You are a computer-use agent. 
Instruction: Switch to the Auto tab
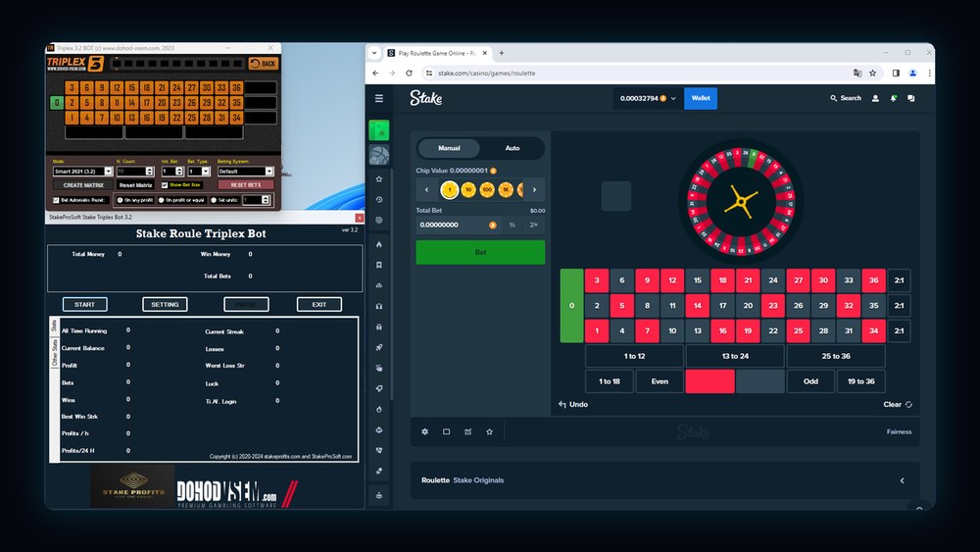click(x=513, y=148)
